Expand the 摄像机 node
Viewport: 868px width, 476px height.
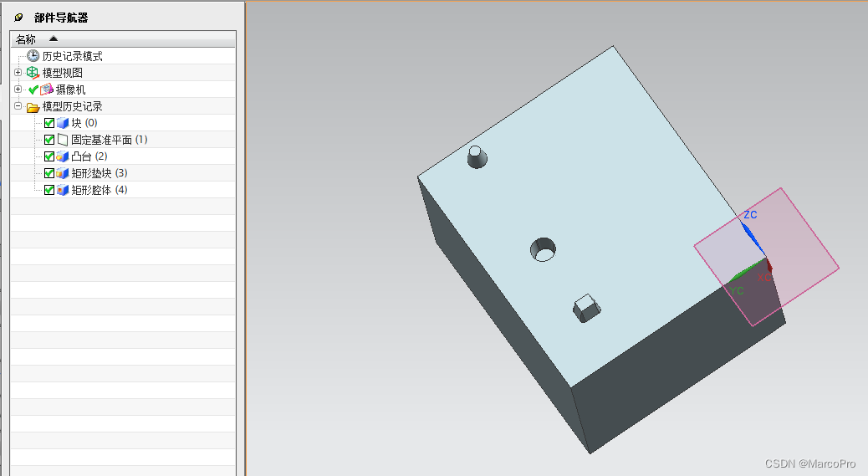[18, 90]
